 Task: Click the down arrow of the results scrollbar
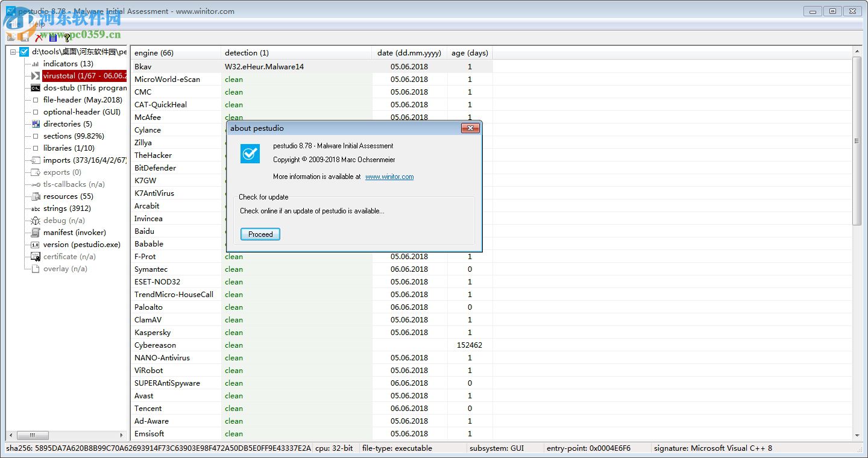coord(857,435)
